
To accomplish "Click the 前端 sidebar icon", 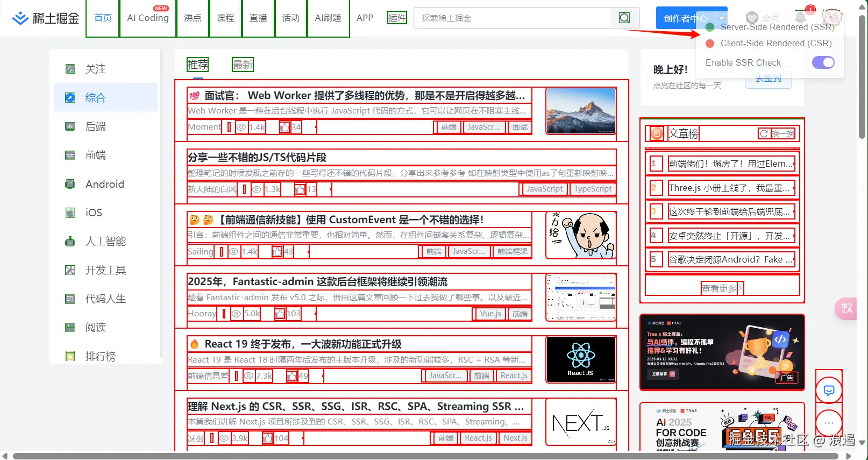I will (70, 155).
